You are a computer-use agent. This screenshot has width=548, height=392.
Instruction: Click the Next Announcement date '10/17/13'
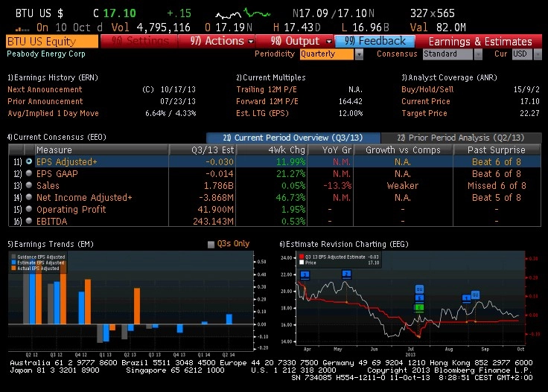(178, 89)
